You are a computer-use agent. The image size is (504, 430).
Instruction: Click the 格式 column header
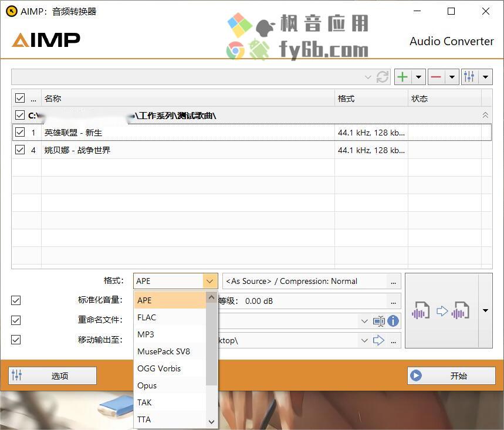[371, 99]
